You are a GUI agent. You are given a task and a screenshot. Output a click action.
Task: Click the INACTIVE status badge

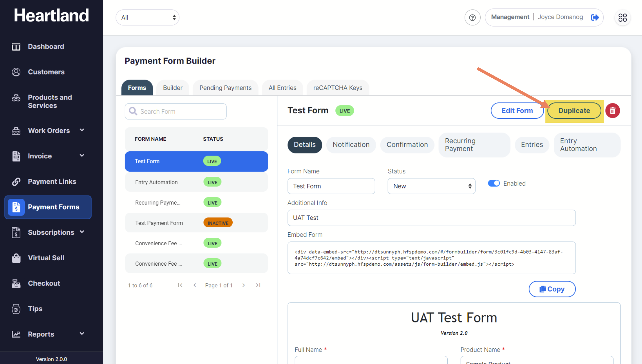coord(218,223)
